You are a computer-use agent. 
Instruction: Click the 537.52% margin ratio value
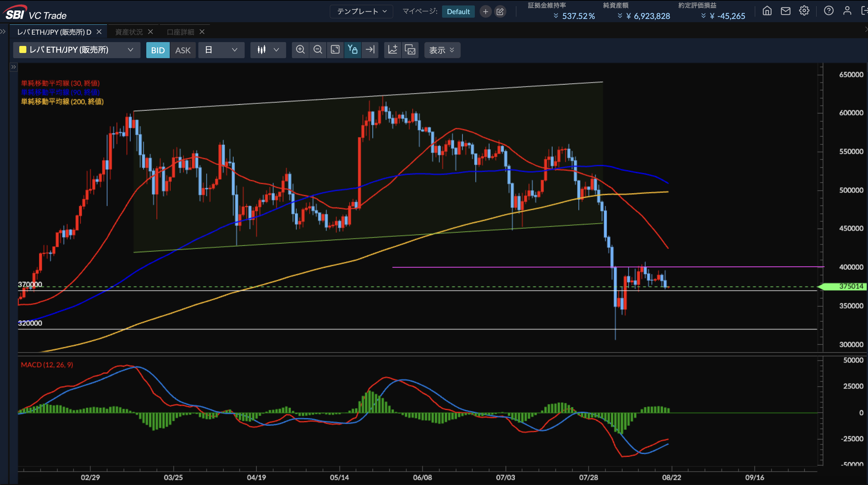(579, 16)
